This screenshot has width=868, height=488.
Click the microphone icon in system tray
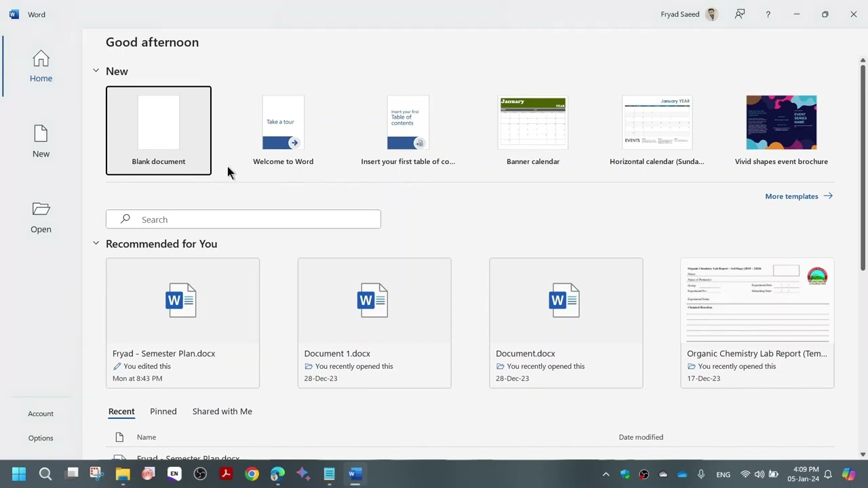click(701, 474)
